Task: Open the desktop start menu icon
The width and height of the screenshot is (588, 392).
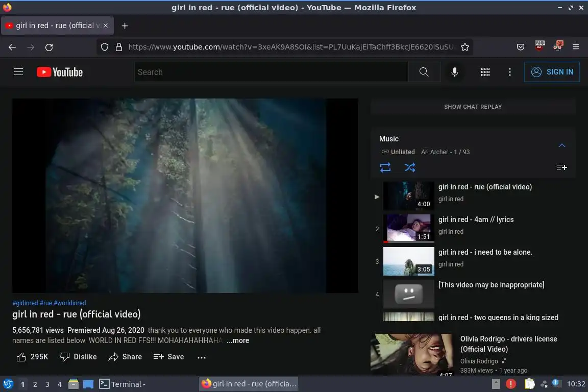Action: pyautogui.click(x=8, y=384)
